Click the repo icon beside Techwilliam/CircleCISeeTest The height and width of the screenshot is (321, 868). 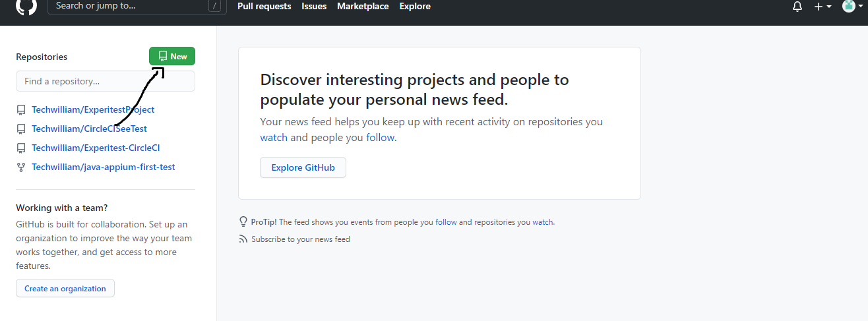pyautogui.click(x=21, y=129)
